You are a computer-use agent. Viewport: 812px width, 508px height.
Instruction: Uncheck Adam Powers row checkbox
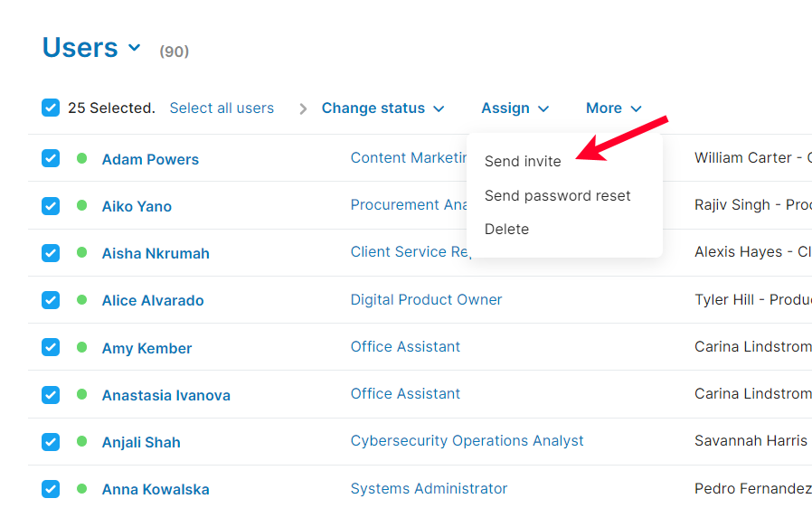coord(51,158)
